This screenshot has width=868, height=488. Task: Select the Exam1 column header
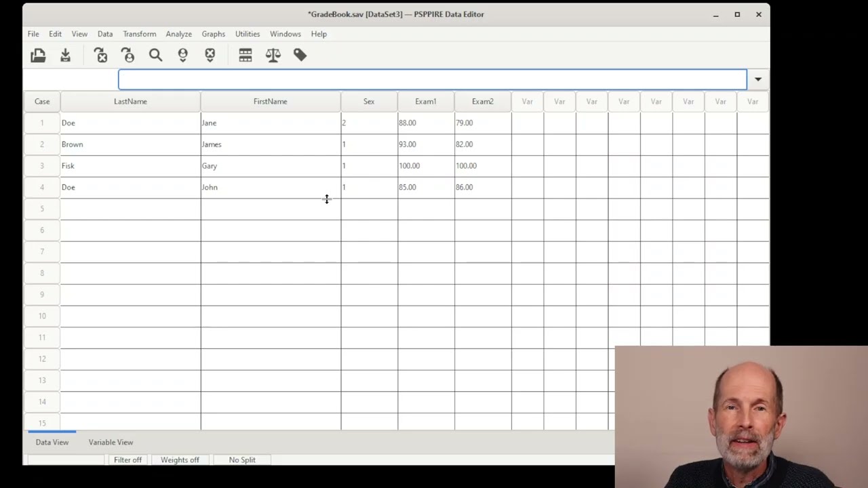426,102
